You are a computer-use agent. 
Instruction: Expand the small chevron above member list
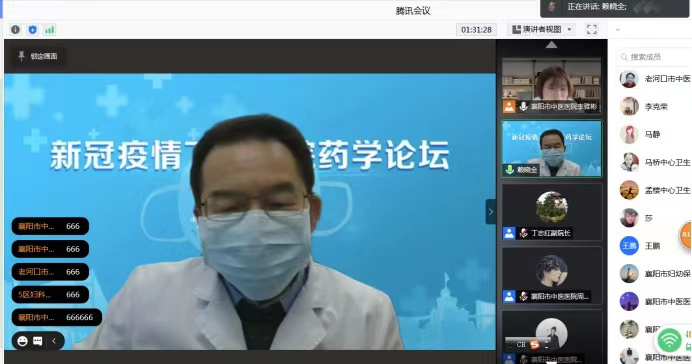(x=618, y=30)
